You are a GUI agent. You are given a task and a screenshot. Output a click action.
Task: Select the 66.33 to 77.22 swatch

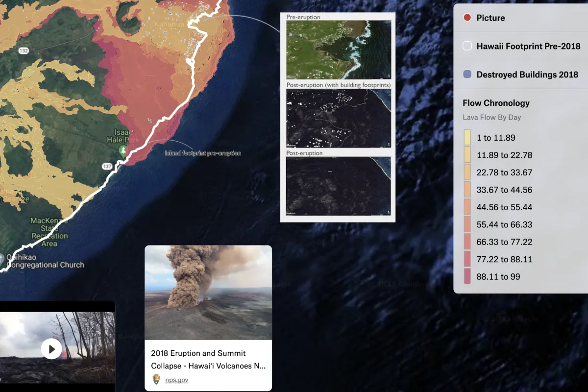tap(467, 242)
